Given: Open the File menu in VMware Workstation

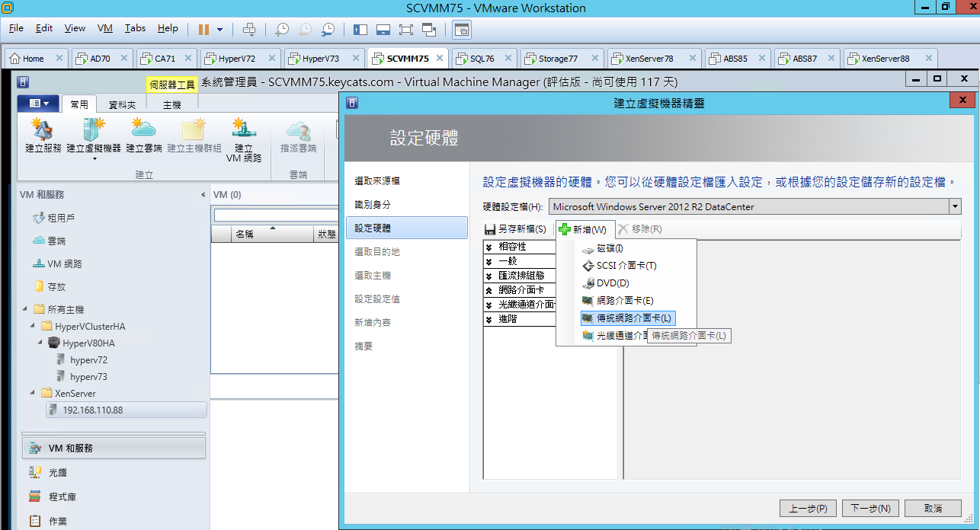Looking at the screenshot, I should pos(16,28).
